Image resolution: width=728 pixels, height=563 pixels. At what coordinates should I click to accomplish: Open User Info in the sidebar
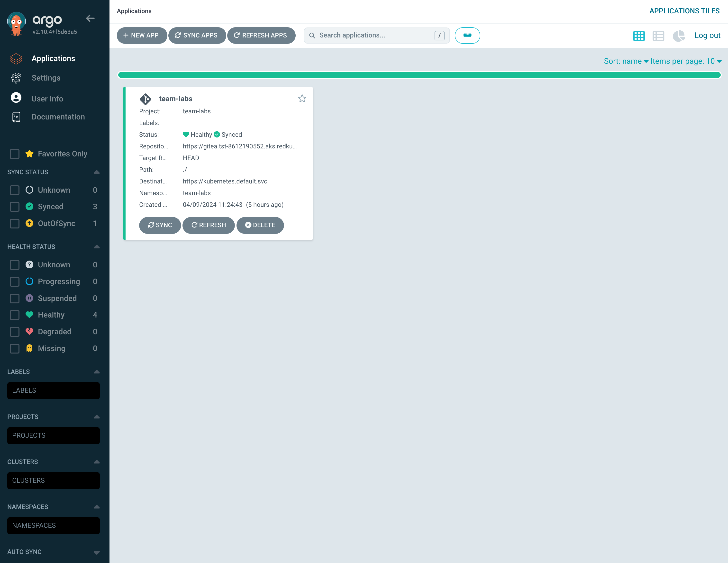tap(47, 99)
